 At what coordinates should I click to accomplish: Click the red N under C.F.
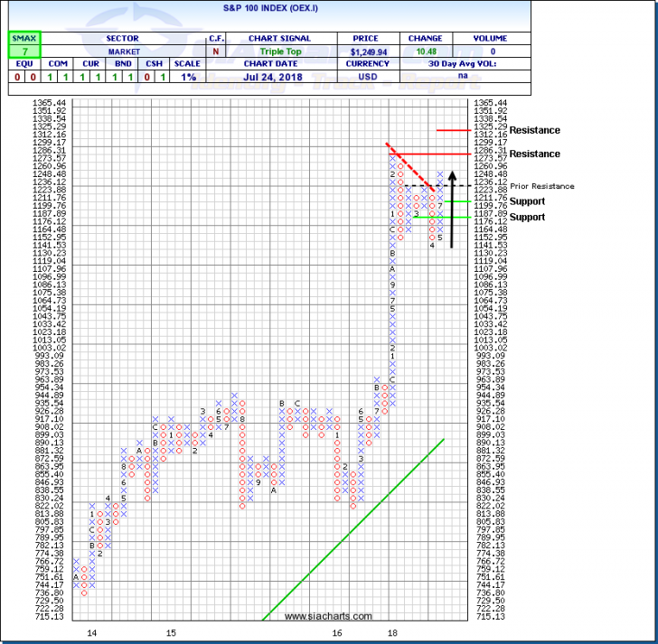215,53
